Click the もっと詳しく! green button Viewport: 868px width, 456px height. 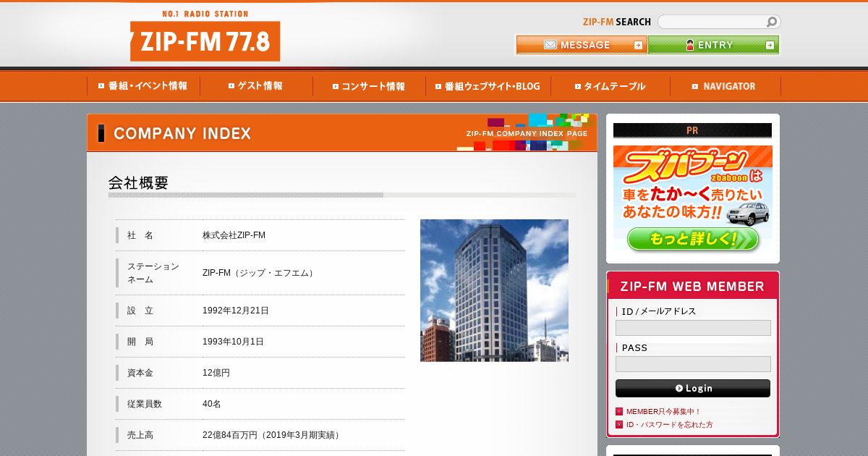(x=693, y=239)
